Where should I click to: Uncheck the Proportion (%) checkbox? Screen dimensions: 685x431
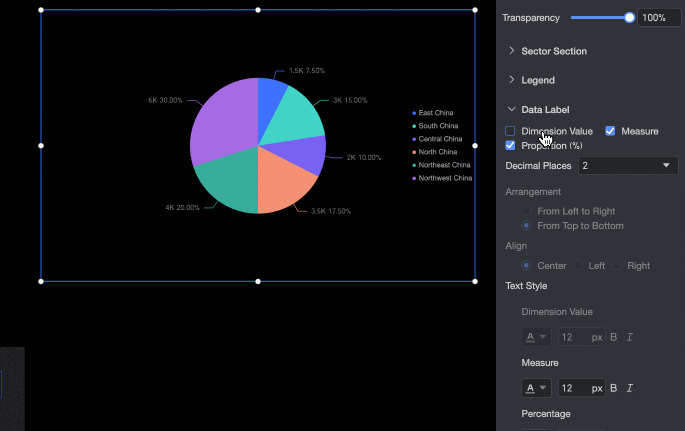pos(510,145)
